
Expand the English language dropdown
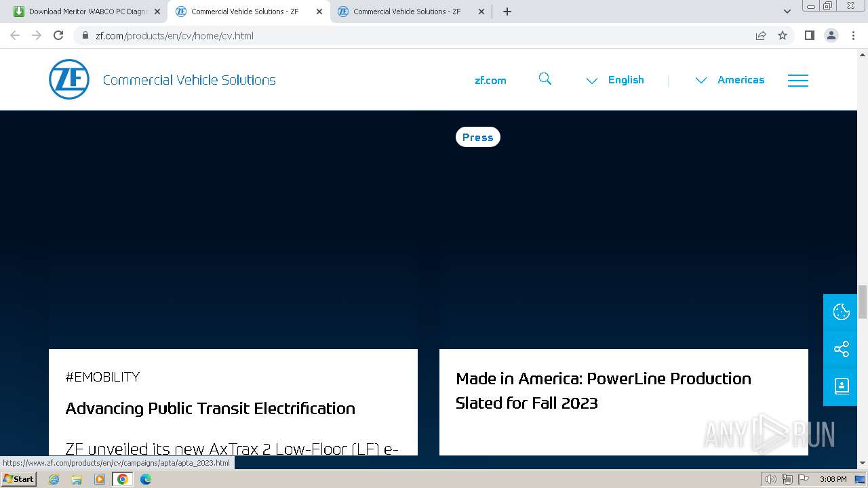coord(615,80)
